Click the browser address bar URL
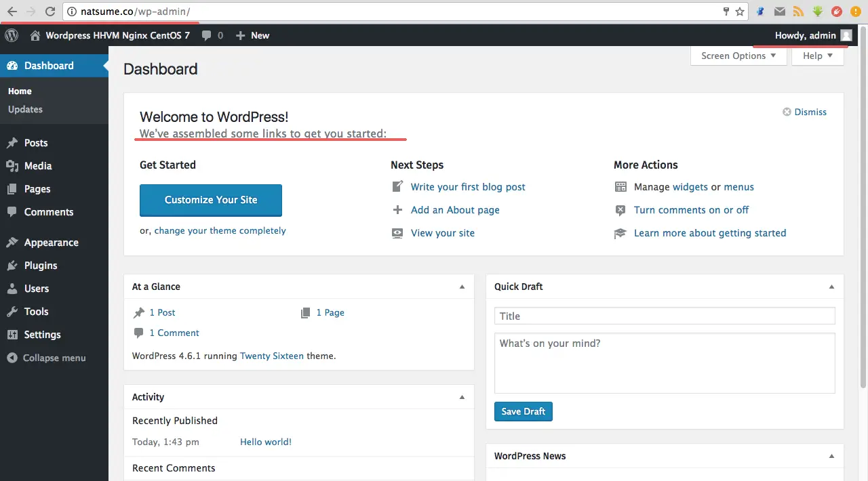This screenshot has height=481, width=868. [135, 12]
